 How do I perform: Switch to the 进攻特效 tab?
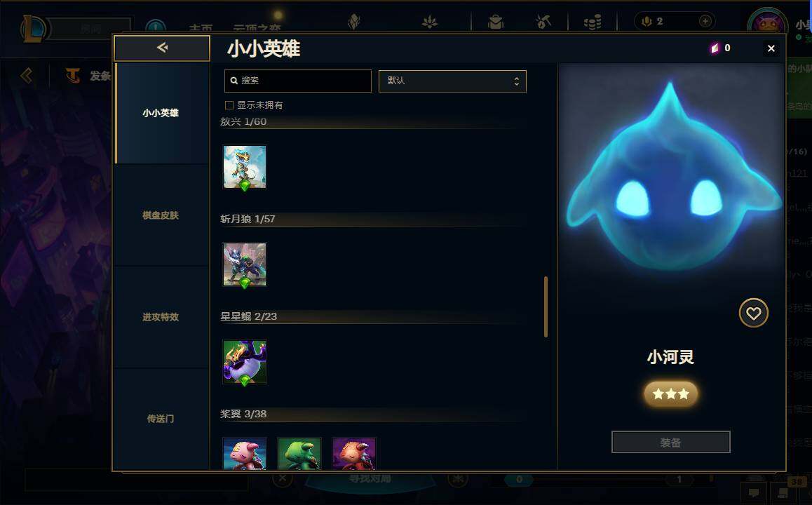tap(161, 317)
